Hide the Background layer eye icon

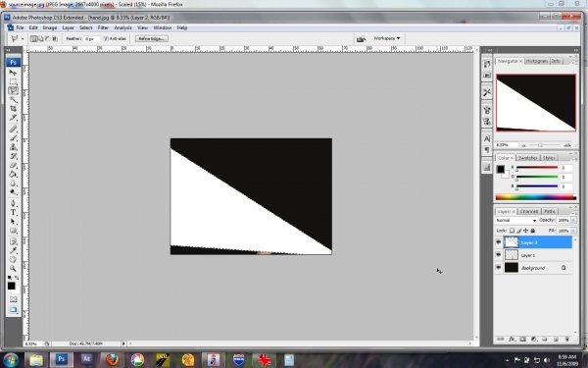[499, 268]
